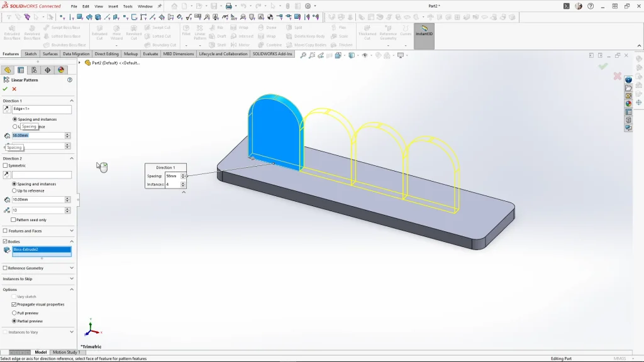Check the Pattern seed only option
Viewport: 644px width, 362px height.
tap(14, 220)
